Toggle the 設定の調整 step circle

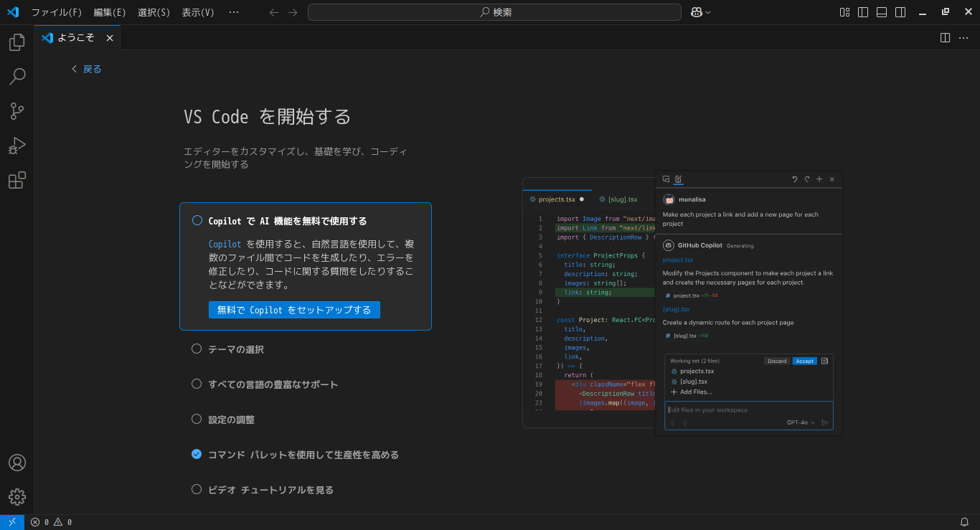pos(197,419)
